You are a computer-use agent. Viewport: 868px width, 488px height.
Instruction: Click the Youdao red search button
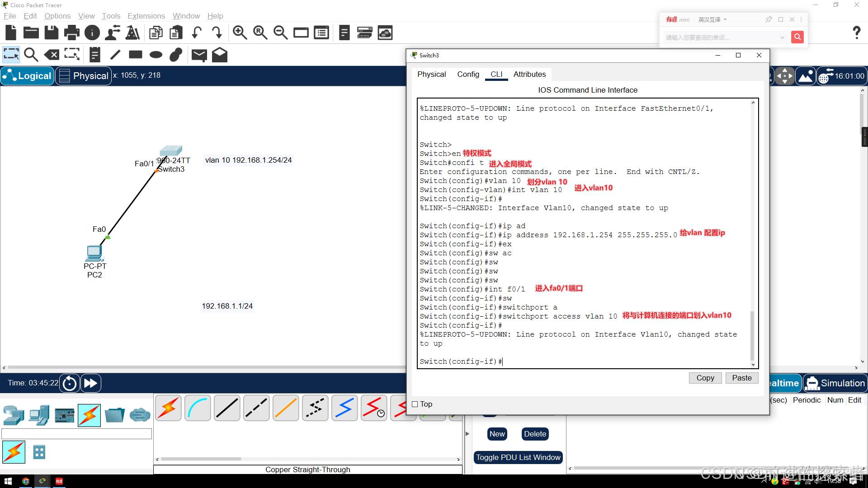tap(797, 37)
